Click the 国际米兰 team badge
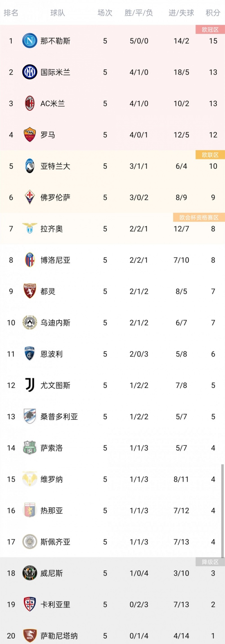This screenshot has width=225, height=644. pyautogui.click(x=29, y=72)
